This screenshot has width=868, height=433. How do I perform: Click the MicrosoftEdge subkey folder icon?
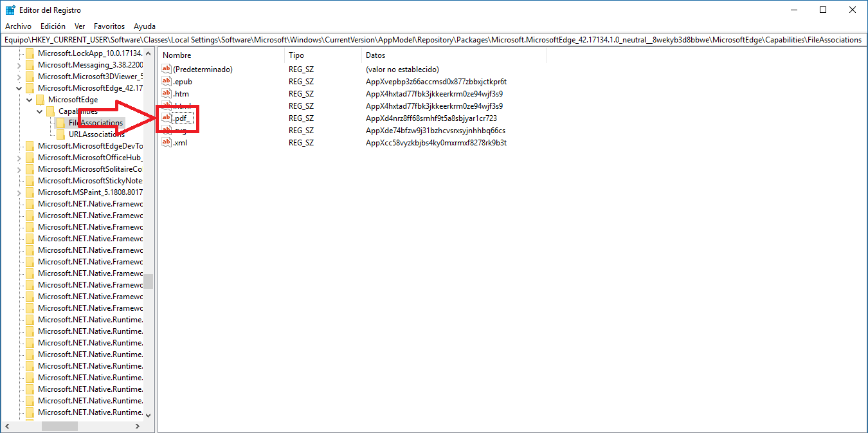(41, 100)
